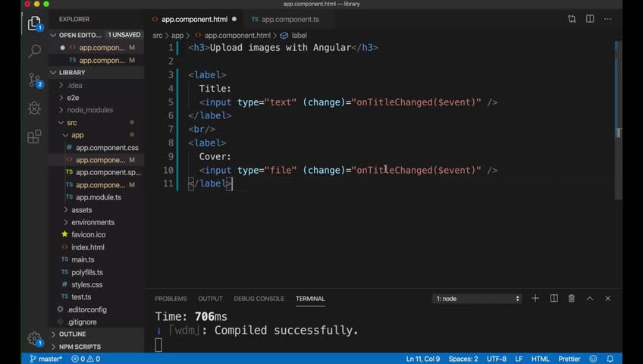
Task: Open the Manage gear settings menu
Action: 34,338
